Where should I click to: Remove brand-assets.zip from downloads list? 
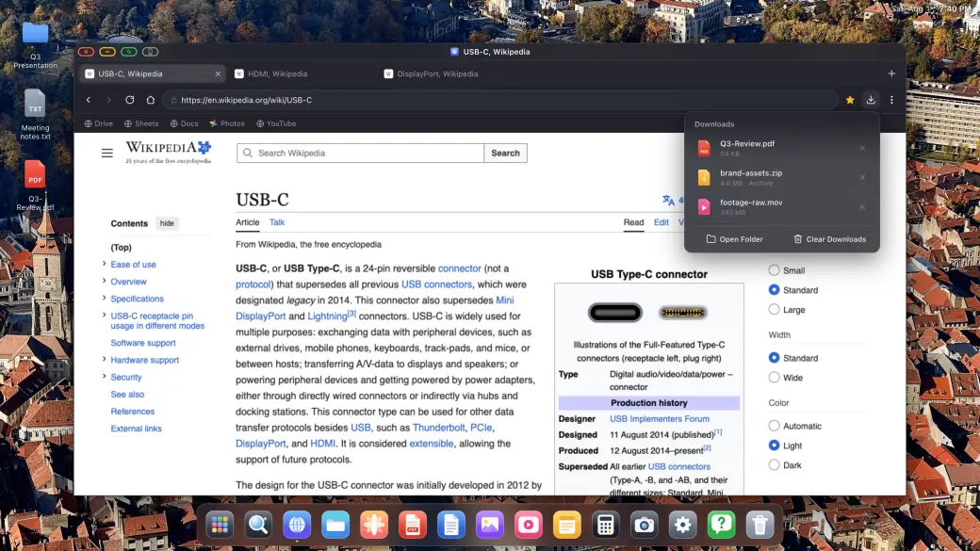(x=862, y=177)
